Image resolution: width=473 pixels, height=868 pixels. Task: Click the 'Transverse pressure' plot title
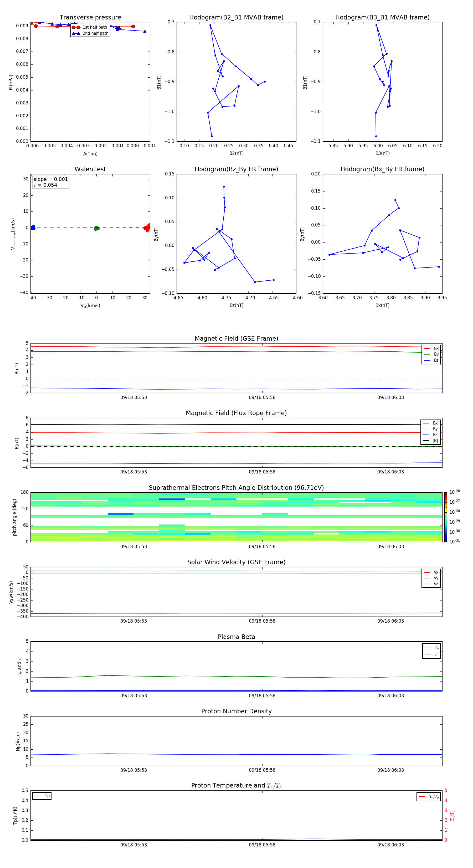click(x=90, y=18)
